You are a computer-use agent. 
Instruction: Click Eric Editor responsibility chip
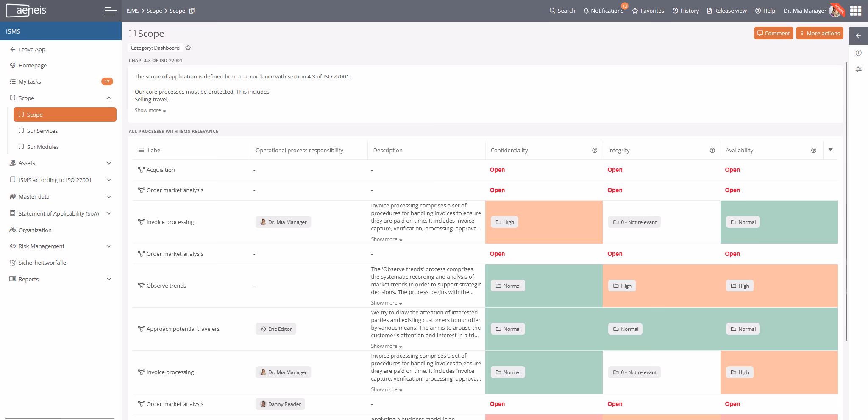pos(276,329)
